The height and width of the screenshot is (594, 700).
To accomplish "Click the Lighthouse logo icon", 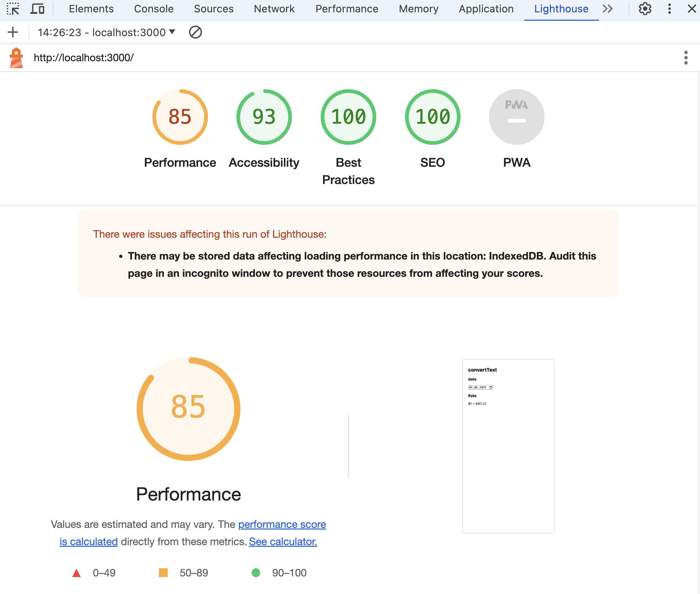I will tap(16, 58).
